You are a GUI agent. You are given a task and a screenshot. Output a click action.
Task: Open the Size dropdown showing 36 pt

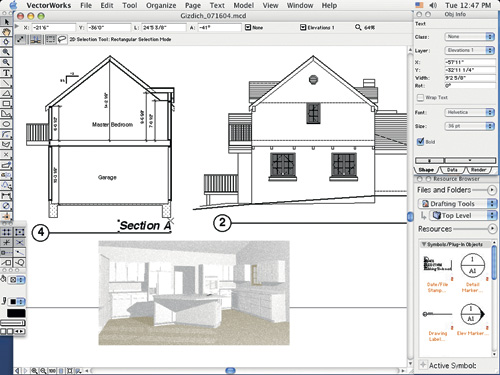tap(470, 126)
